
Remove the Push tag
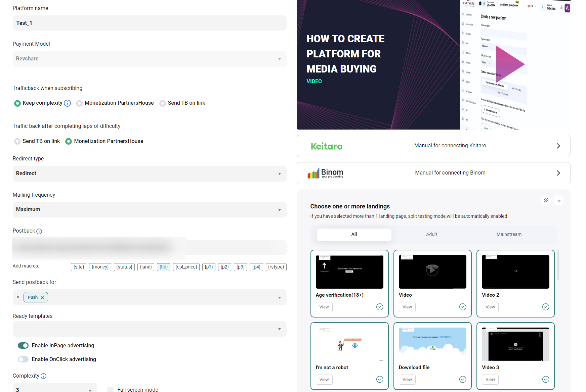click(x=42, y=298)
